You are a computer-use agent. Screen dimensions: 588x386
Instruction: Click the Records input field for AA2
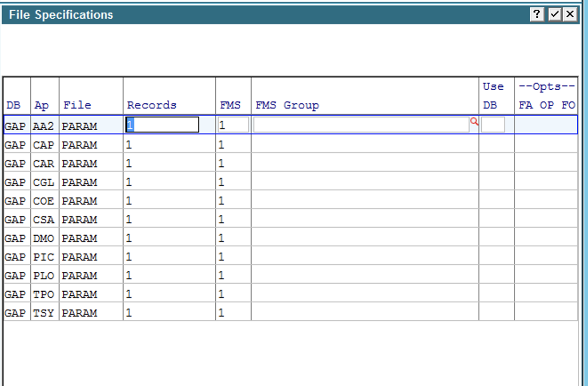162,125
